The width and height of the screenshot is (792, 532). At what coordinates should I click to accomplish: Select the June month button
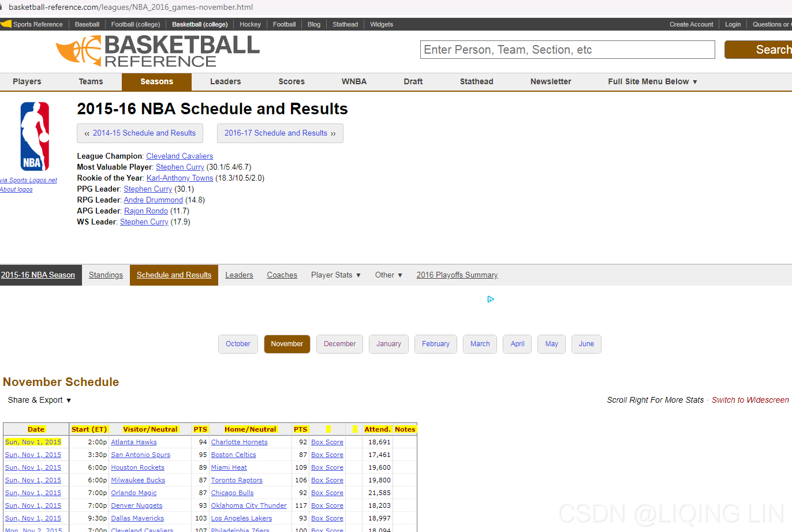(x=586, y=344)
